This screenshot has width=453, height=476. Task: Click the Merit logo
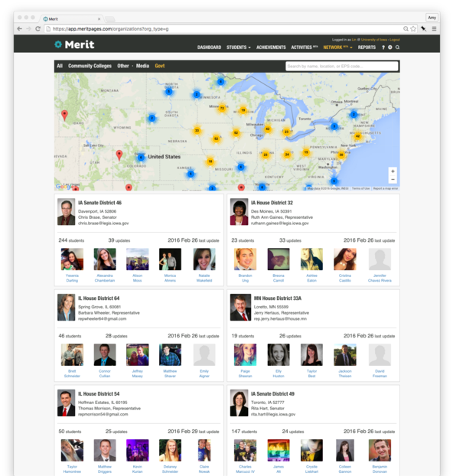74,44
